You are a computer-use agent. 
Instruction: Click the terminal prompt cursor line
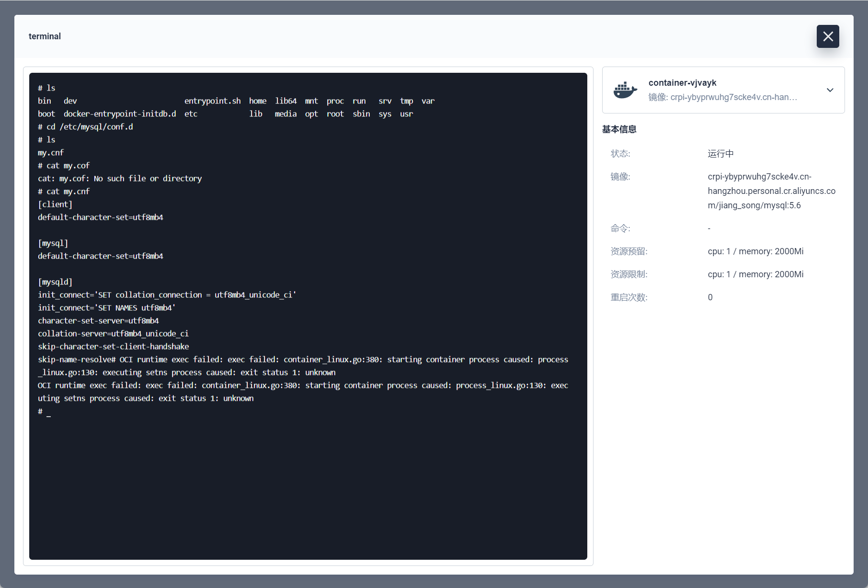(44, 411)
